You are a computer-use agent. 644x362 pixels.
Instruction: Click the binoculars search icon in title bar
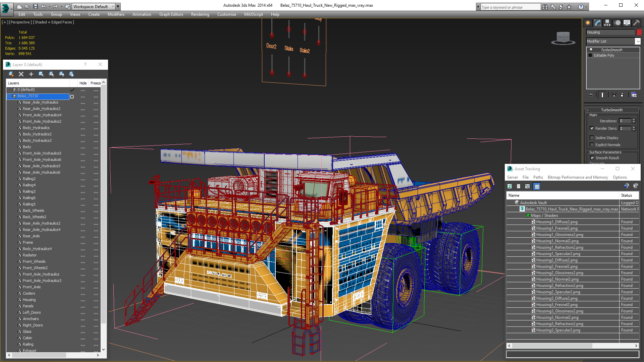pyautogui.click(x=545, y=7)
